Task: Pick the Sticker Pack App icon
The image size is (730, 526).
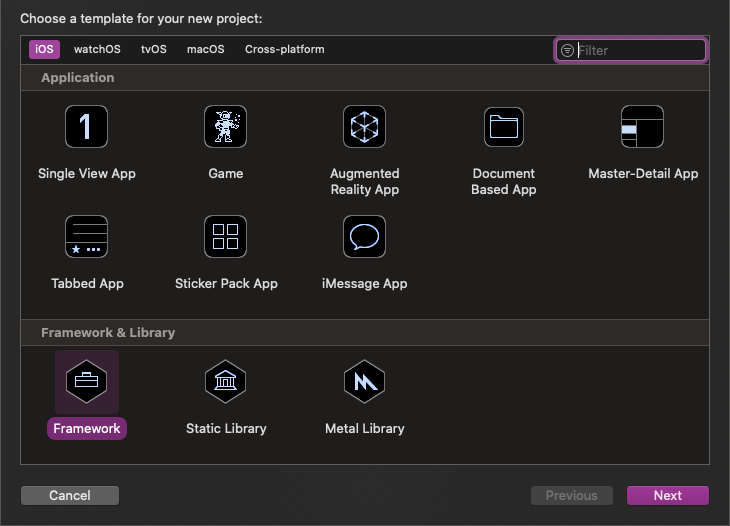Action: tap(226, 237)
